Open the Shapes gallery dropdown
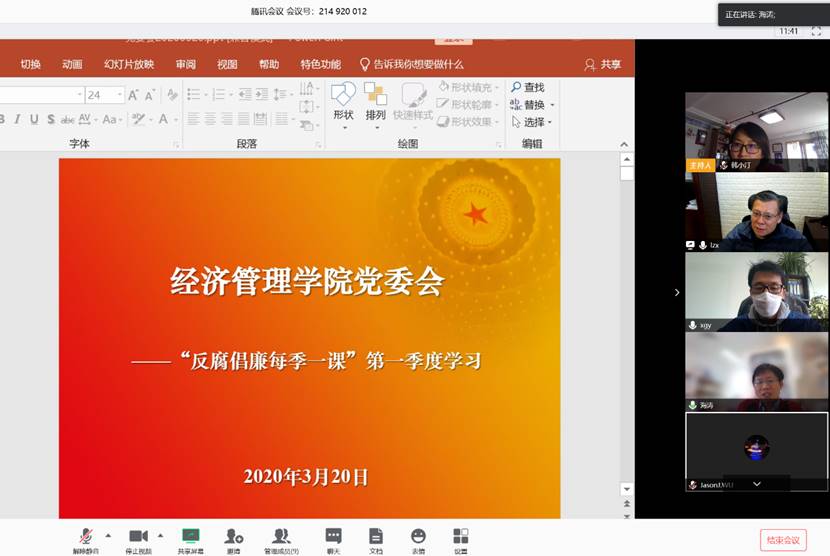This screenshot has height=556, width=830. pyautogui.click(x=343, y=104)
